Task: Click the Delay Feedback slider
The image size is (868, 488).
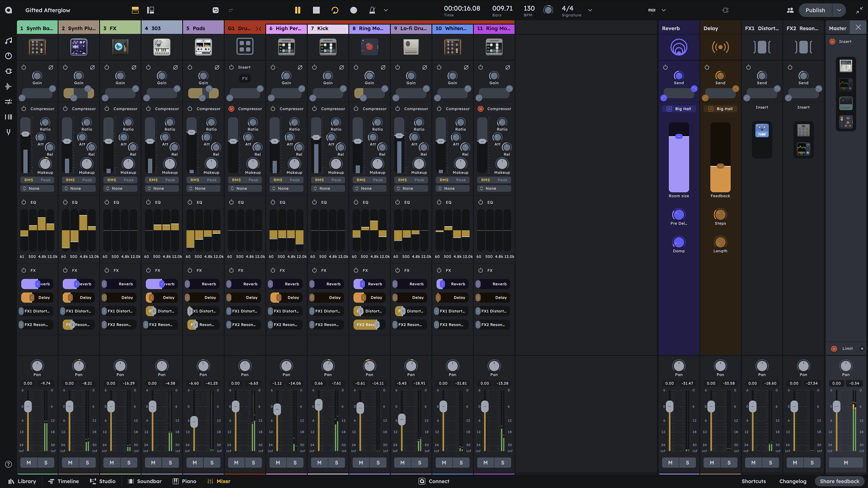Action: tap(721, 158)
